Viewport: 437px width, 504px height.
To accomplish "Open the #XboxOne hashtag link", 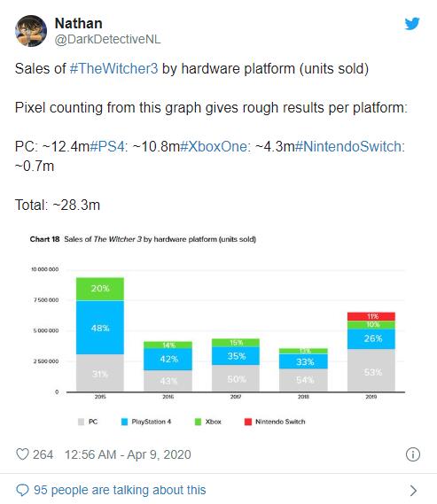I will (214, 146).
